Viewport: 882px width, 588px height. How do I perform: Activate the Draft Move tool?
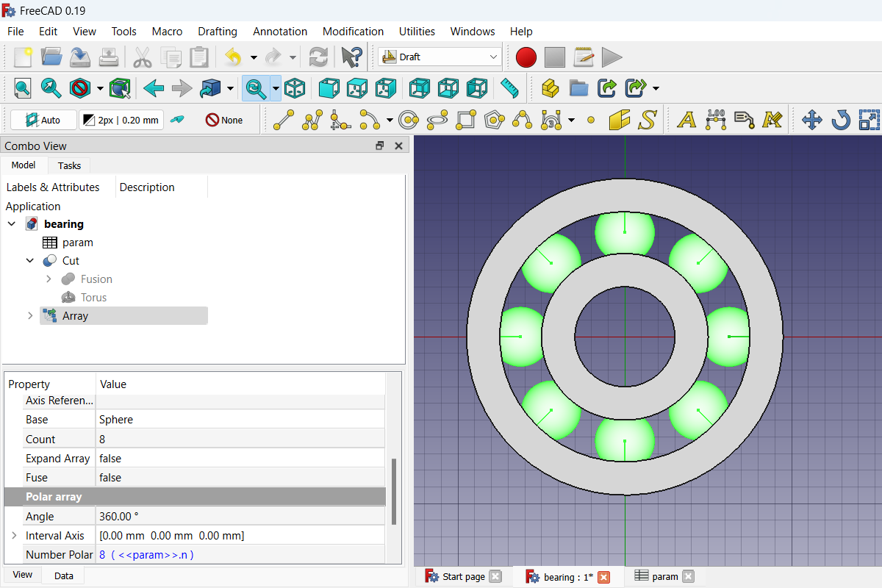click(x=811, y=120)
